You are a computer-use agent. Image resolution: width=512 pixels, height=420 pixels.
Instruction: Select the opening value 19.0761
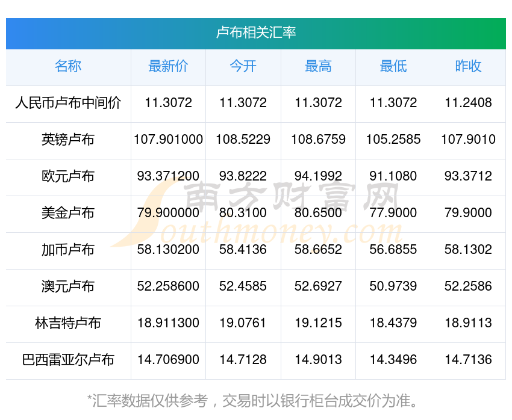tap(243, 323)
